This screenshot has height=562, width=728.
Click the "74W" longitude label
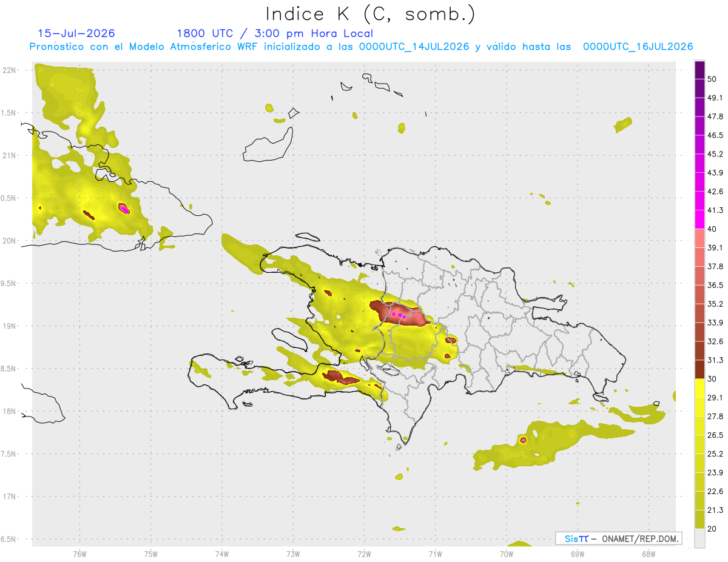point(222,554)
